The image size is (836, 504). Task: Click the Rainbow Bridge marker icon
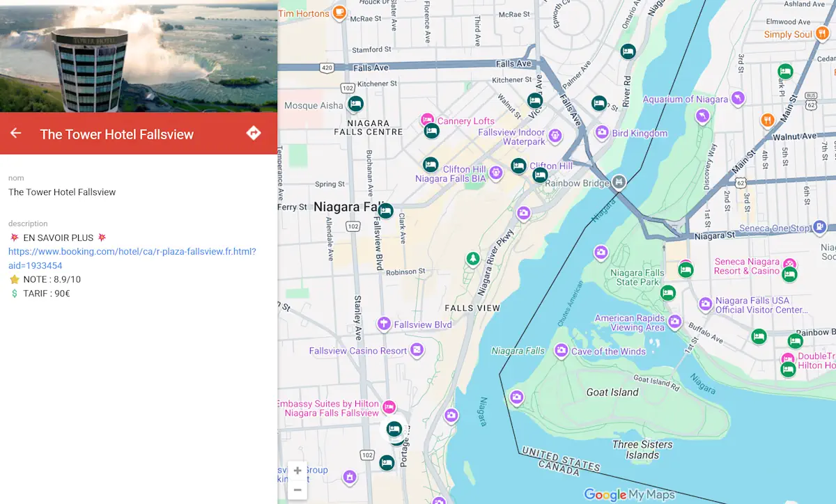(x=619, y=183)
